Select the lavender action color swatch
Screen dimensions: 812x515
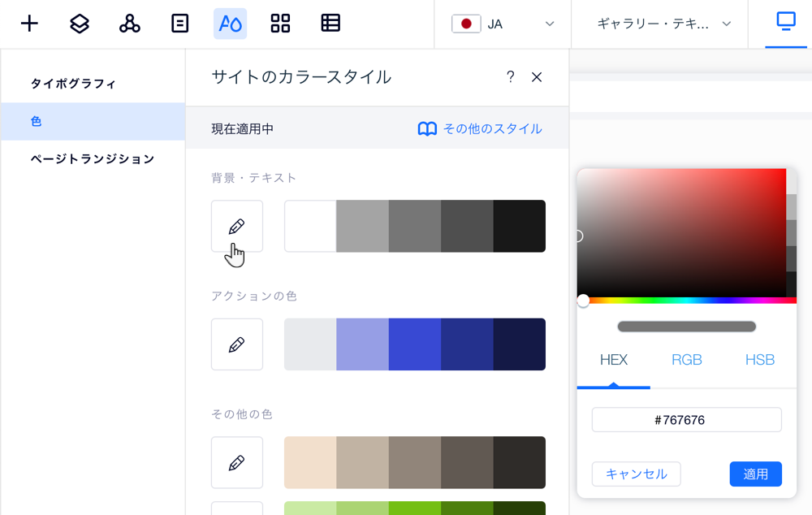point(362,344)
